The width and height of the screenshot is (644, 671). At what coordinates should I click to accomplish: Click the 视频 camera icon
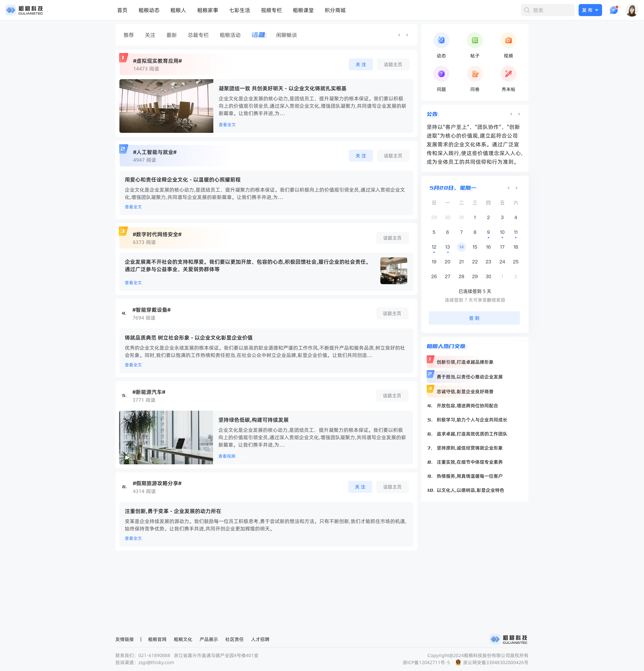[x=508, y=40]
